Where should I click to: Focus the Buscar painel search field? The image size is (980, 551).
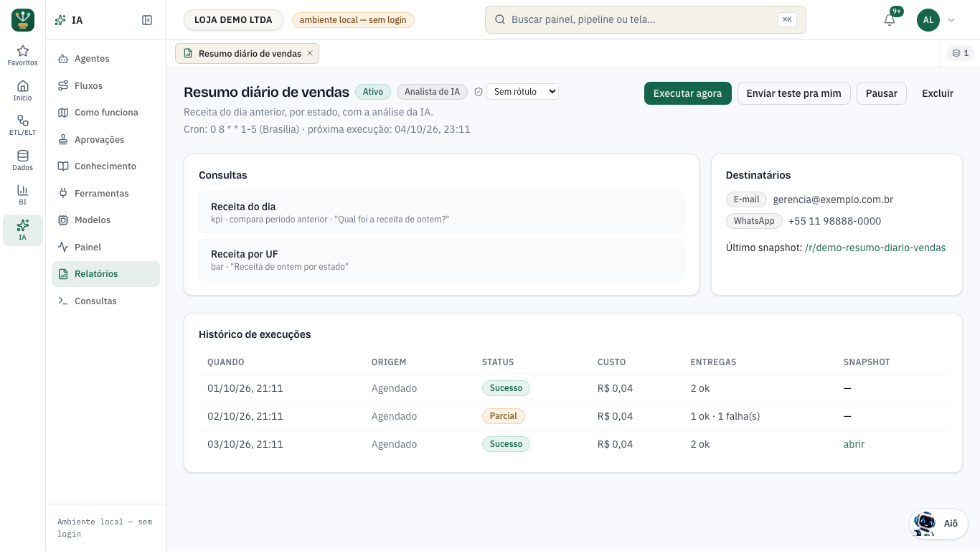(646, 20)
